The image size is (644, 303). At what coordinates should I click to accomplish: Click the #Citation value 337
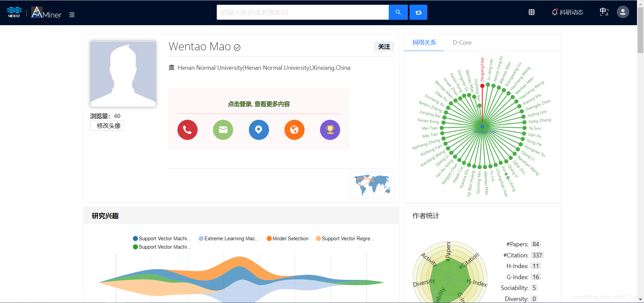[x=537, y=255]
